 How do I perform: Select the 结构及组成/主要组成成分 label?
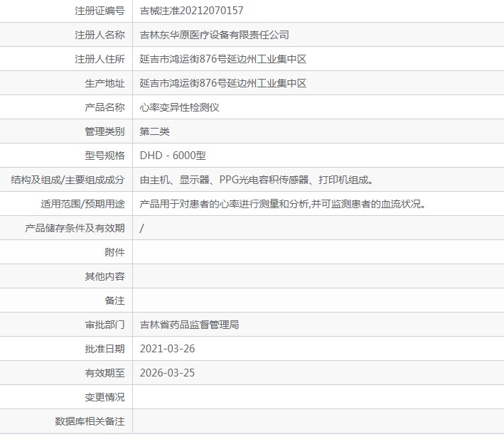click(68, 180)
